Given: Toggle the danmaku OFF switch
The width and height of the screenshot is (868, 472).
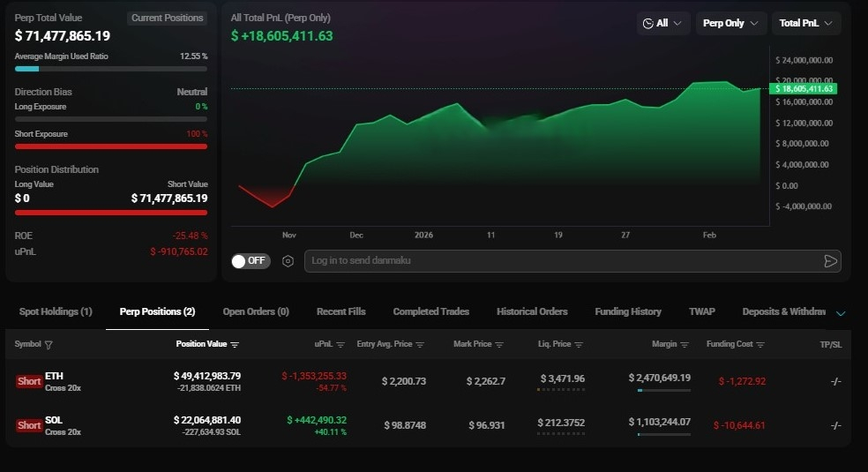Looking at the screenshot, I should click(x=251, y=261).
